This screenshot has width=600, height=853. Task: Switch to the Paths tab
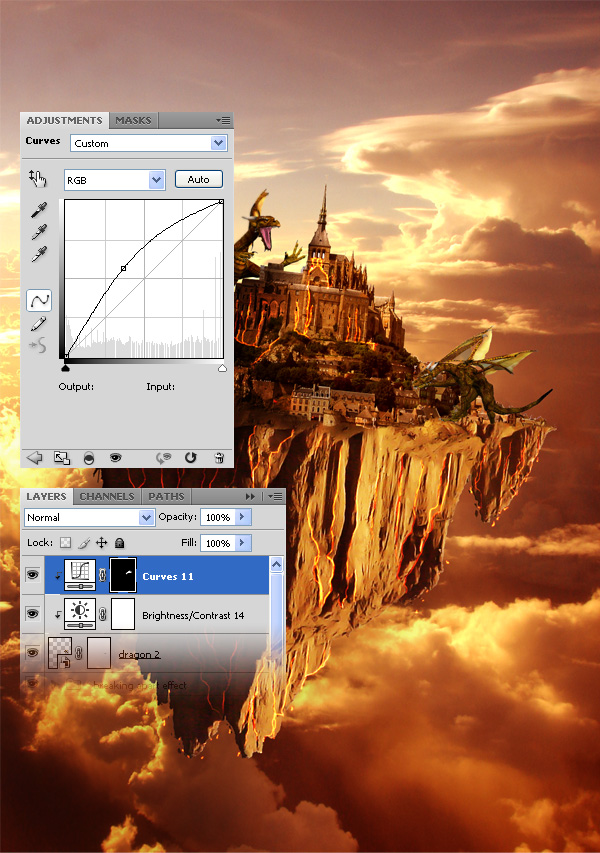coord(166,496)
